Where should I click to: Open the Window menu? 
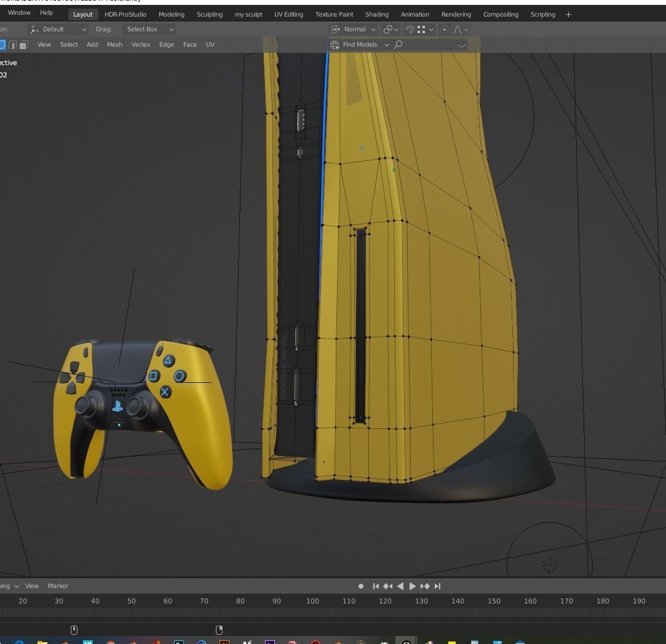pos(19,13)
